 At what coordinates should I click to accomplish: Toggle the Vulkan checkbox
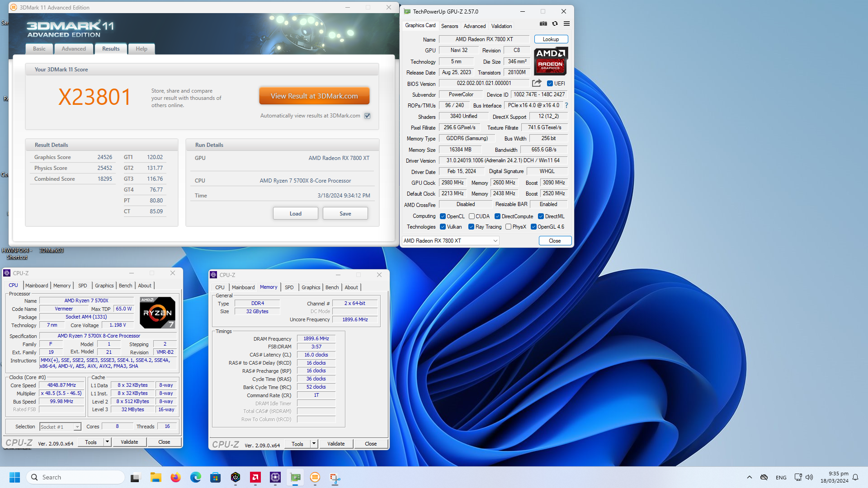click(x=443, y=227)
